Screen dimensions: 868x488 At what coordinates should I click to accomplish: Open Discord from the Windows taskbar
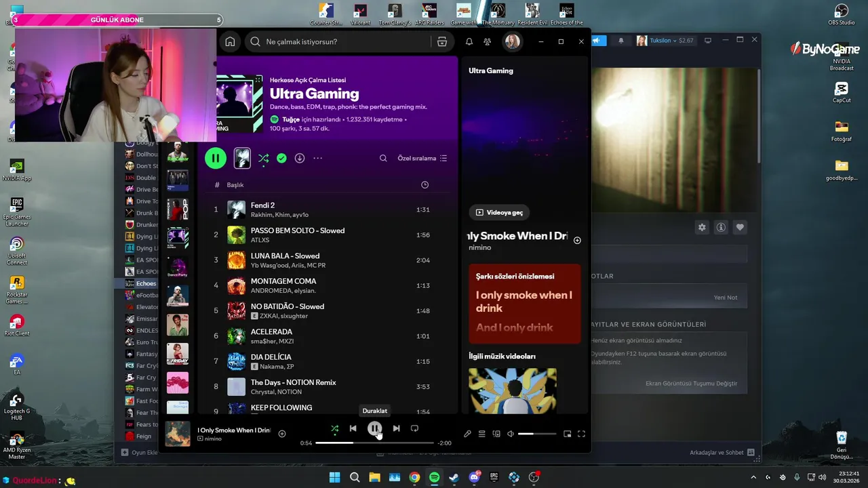pyautogui.click(x=474, y=477)
